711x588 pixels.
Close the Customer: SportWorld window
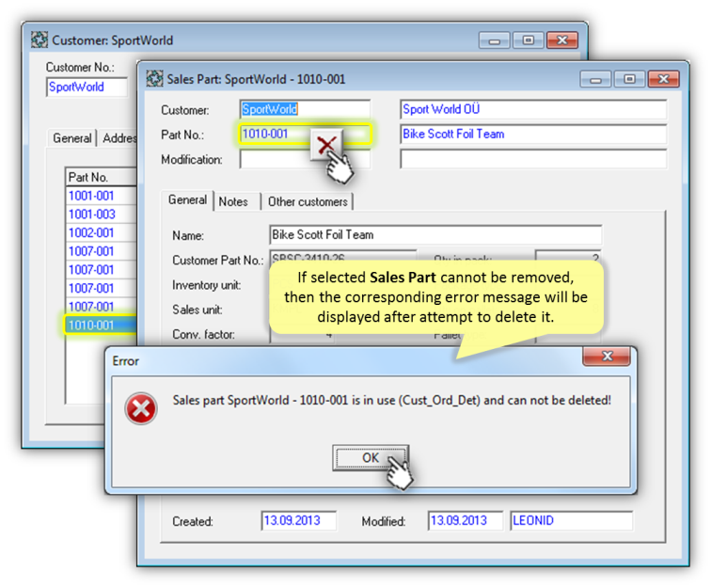point(562,40)
